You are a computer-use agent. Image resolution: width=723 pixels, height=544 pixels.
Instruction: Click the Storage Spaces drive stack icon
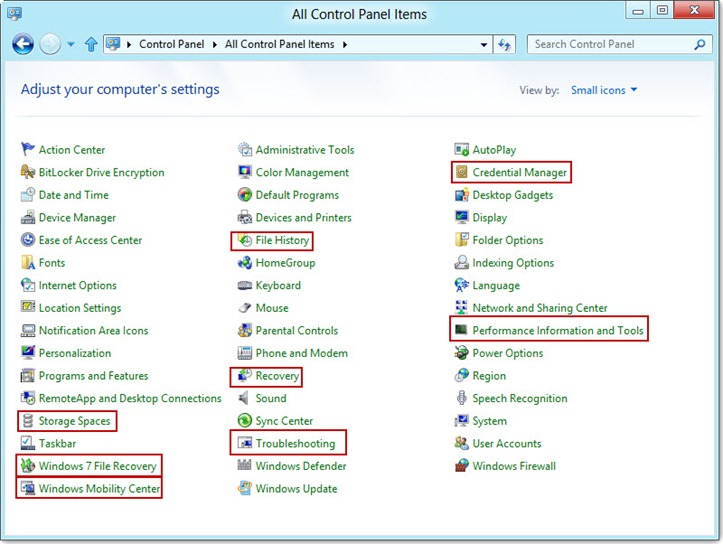tap(28, 420)
